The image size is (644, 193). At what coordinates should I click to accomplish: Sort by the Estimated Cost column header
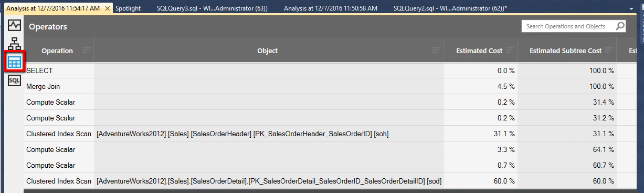click(x=479, y=51)
